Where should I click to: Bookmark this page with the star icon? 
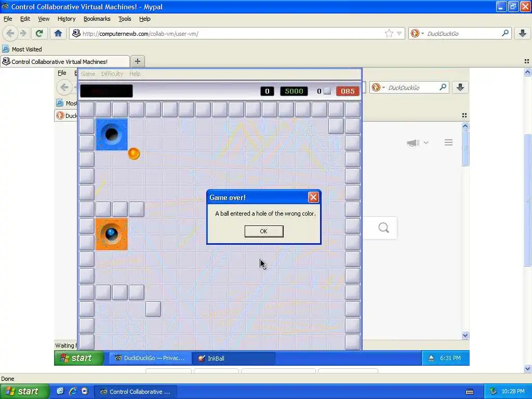pyautogui.click(x=389, y=33)
